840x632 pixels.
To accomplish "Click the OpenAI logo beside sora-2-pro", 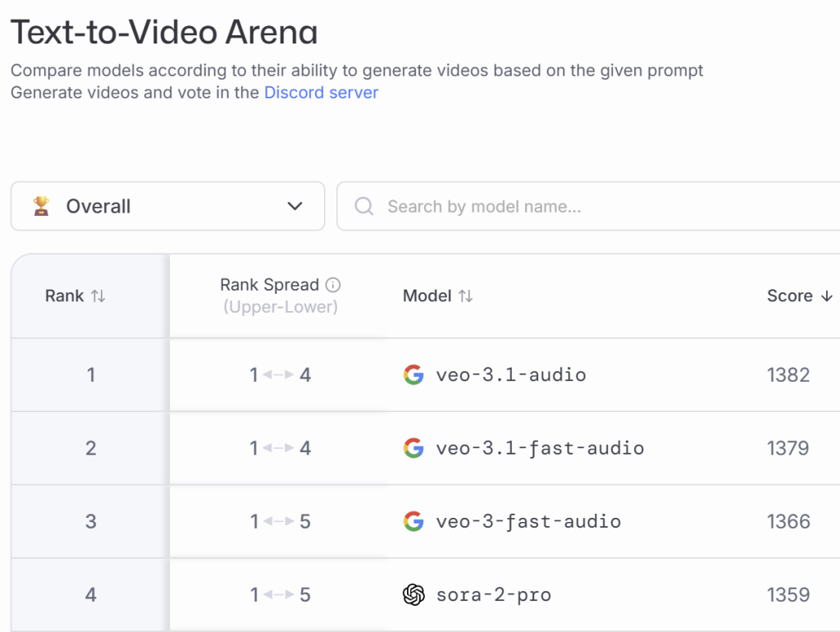I will (x=414, y=594).
